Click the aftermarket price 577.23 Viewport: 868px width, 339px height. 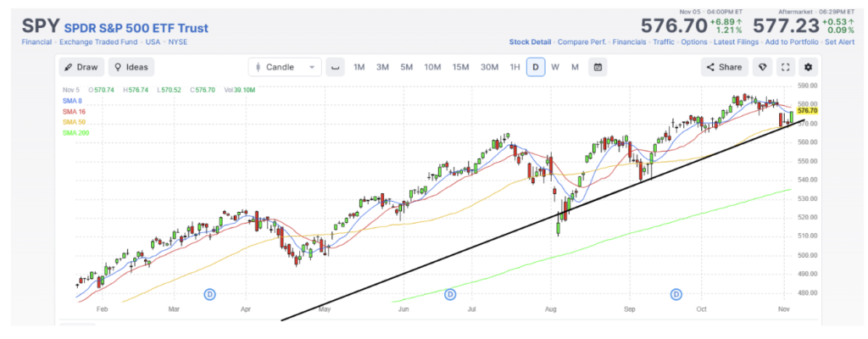click(x=786, y=25)
